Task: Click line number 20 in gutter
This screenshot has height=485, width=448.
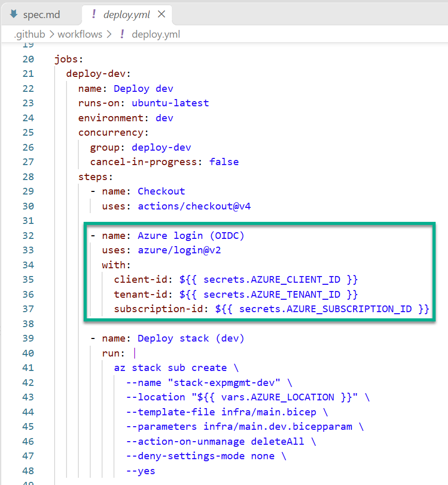Action: [x=28, y=59]
